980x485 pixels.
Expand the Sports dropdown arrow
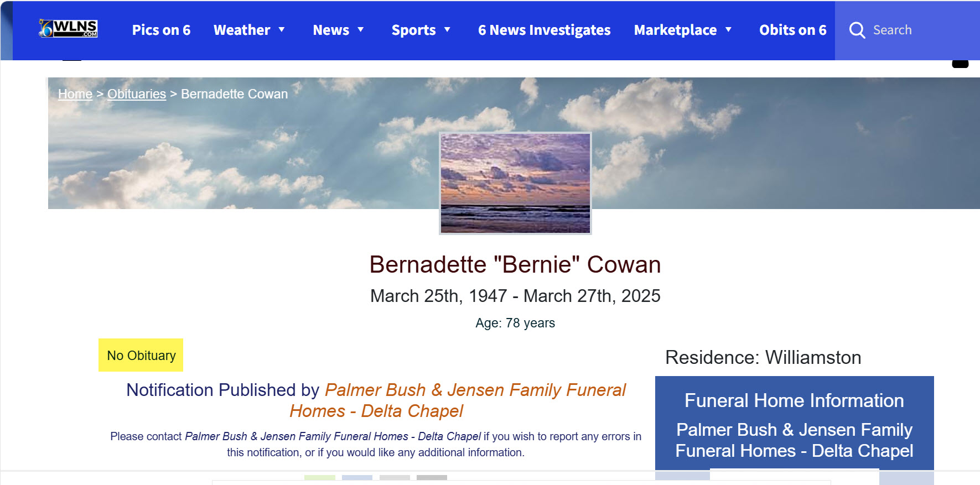[447, 30]
